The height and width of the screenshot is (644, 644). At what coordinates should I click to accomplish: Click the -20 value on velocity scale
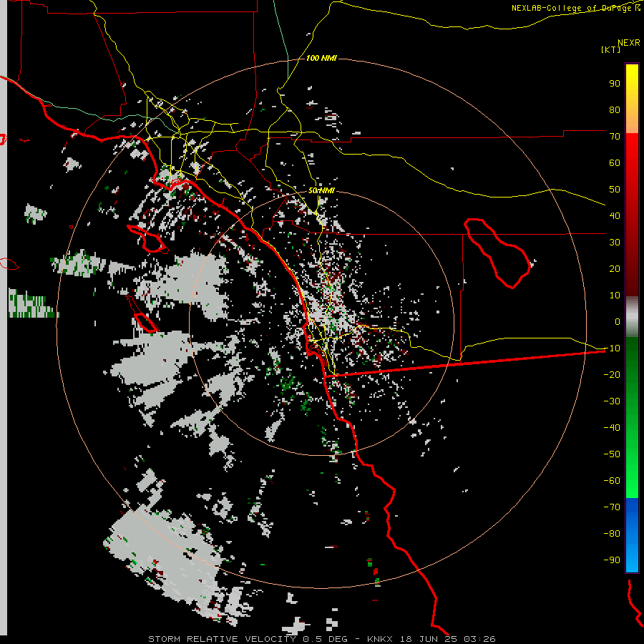pyautogui.click(x=612, y=374)
